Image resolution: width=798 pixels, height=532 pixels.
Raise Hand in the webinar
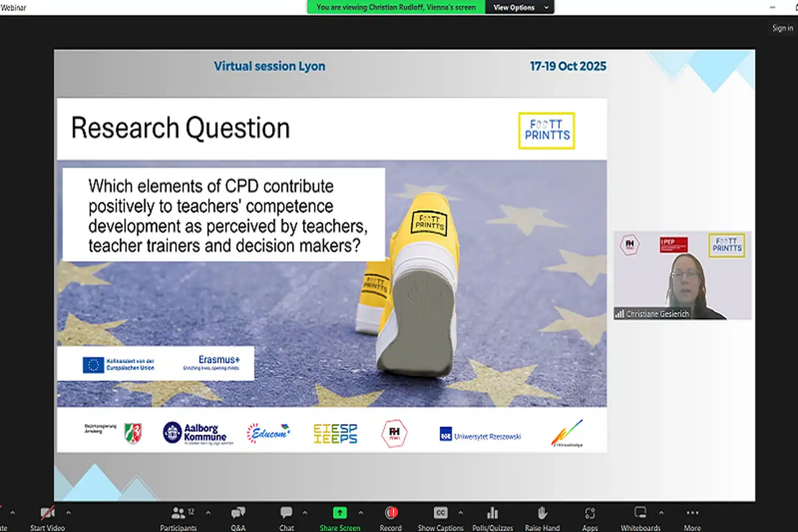(x=542, y=513)
